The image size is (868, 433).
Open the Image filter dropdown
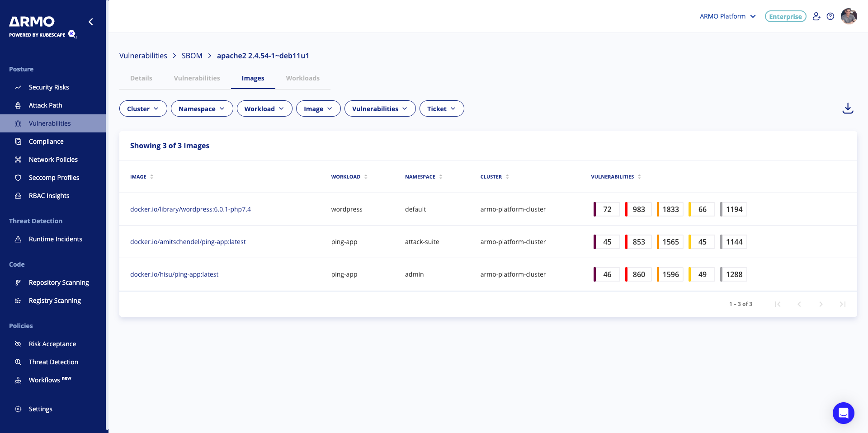pyautogui.click(x=318, y=108)
